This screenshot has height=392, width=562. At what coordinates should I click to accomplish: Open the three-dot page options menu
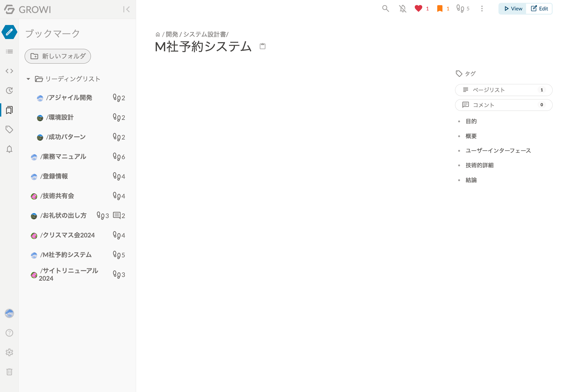[482, 9]
